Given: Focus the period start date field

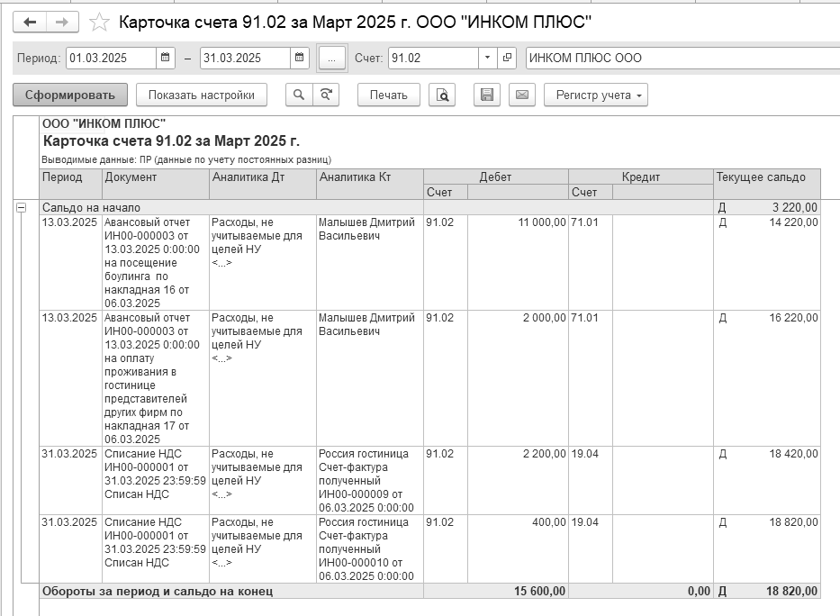Looking at the screenshot, I should click(112, 58).
